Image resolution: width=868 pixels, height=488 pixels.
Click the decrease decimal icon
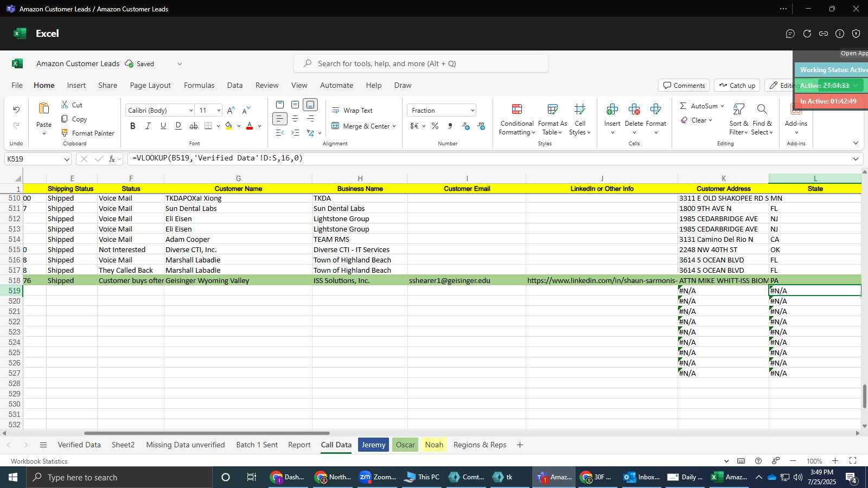point(481,126)
